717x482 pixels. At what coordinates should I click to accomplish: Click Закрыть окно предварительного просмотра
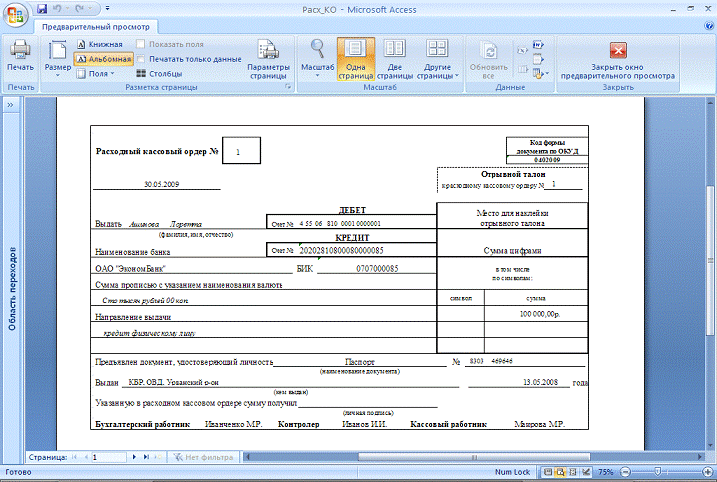618,59
